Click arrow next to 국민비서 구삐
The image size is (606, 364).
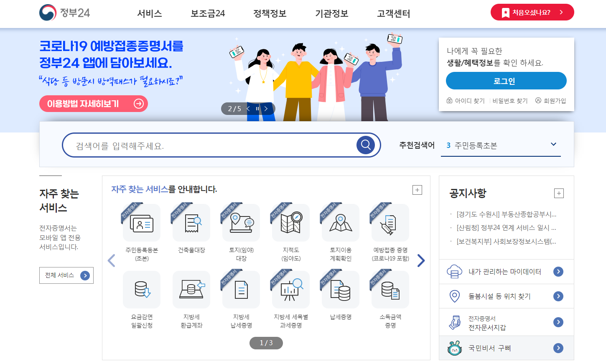coord(558,348)
